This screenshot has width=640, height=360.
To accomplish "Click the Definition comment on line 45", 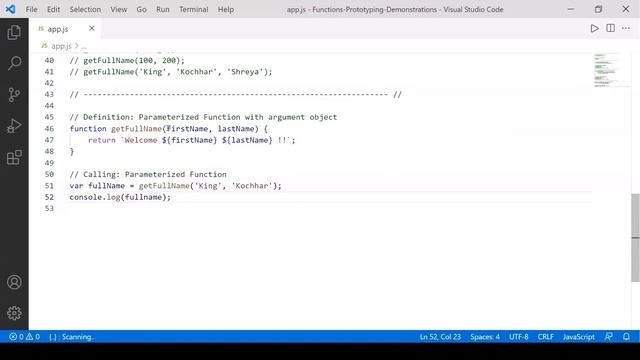I will pos(203,117).
